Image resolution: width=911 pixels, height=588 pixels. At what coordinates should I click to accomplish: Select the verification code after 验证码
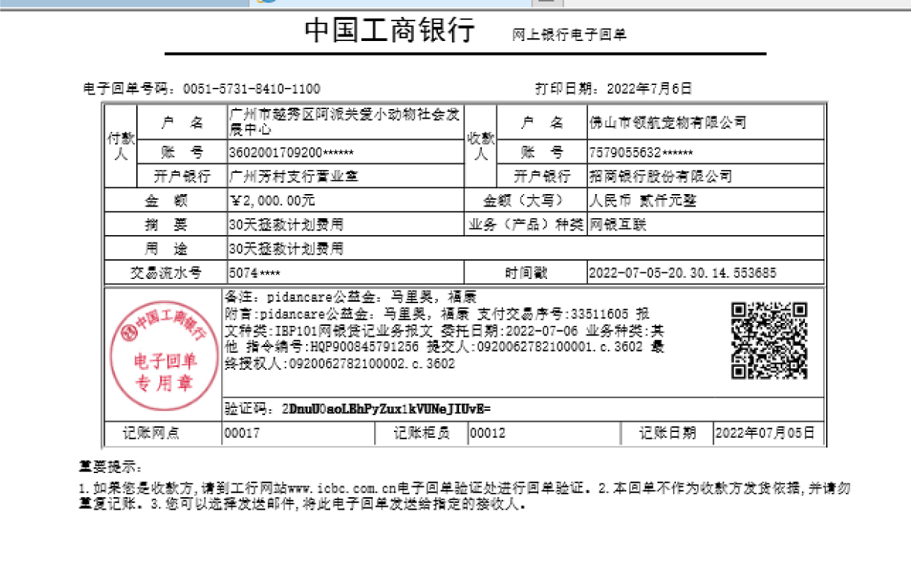pyautogui.click(x=386, y=409)
